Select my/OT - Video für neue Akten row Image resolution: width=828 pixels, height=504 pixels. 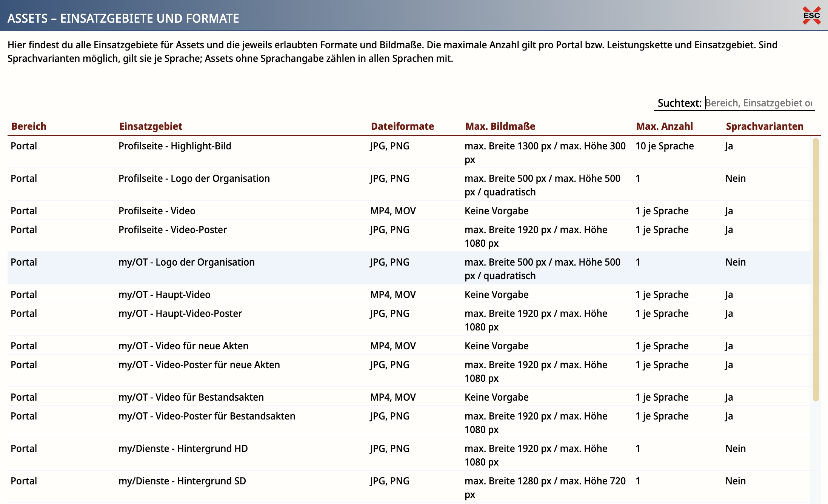click(x=409, y=346)
